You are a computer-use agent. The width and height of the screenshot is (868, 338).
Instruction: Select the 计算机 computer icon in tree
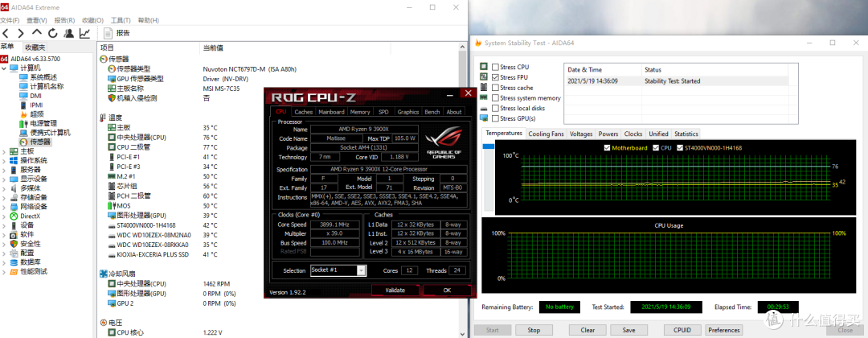point(14,68)
